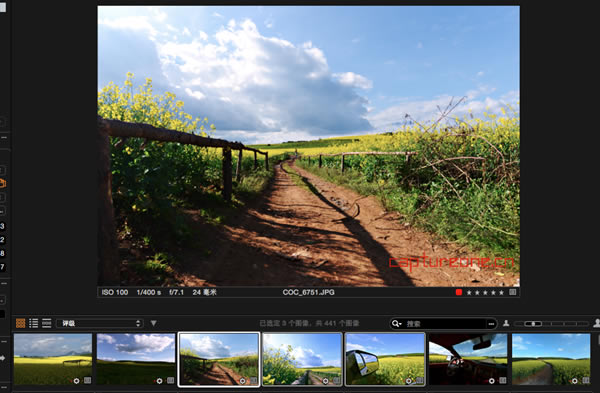Image resolution: width=600 pixels, height=393 pixels.
Task: Click square badge on mountain field thumbnail
Action: 88,380
